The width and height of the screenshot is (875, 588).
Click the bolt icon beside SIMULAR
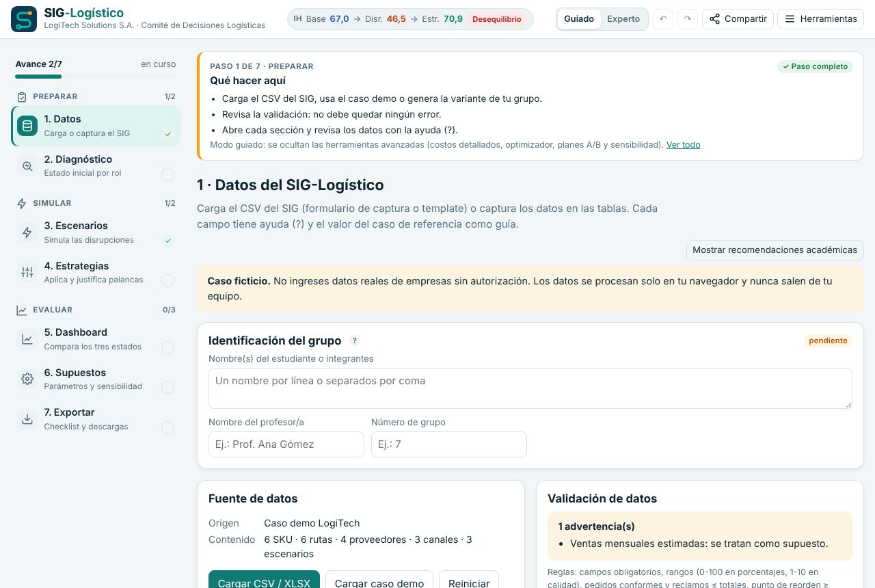(22, 203)
